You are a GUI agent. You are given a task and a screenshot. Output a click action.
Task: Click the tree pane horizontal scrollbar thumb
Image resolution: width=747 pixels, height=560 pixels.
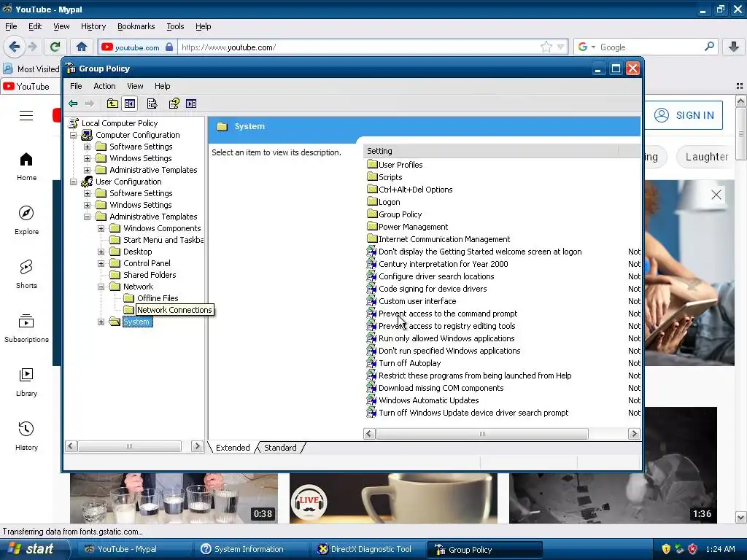point(130,446)
